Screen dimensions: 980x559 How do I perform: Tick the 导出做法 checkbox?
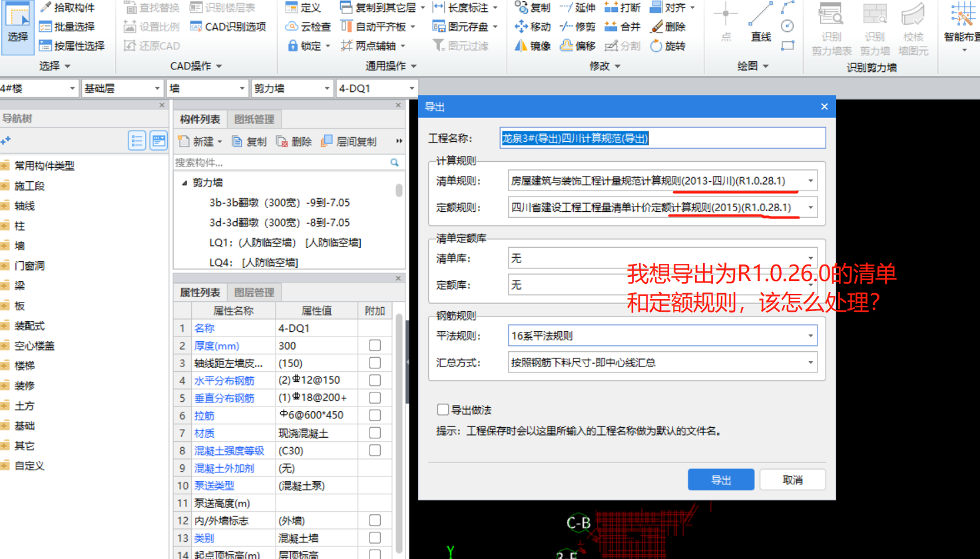(443, 409)
